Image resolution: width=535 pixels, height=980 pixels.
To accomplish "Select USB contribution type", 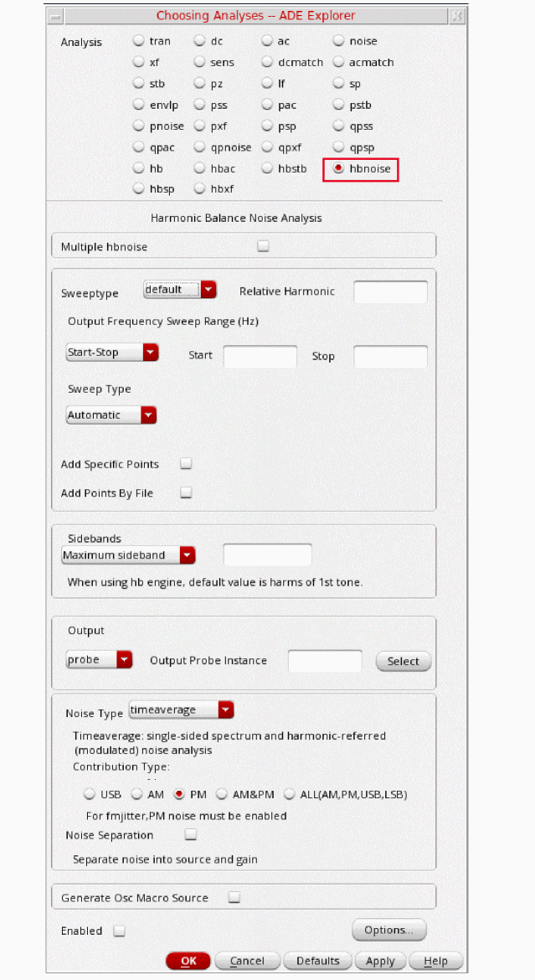I will [x=90, y=794].
